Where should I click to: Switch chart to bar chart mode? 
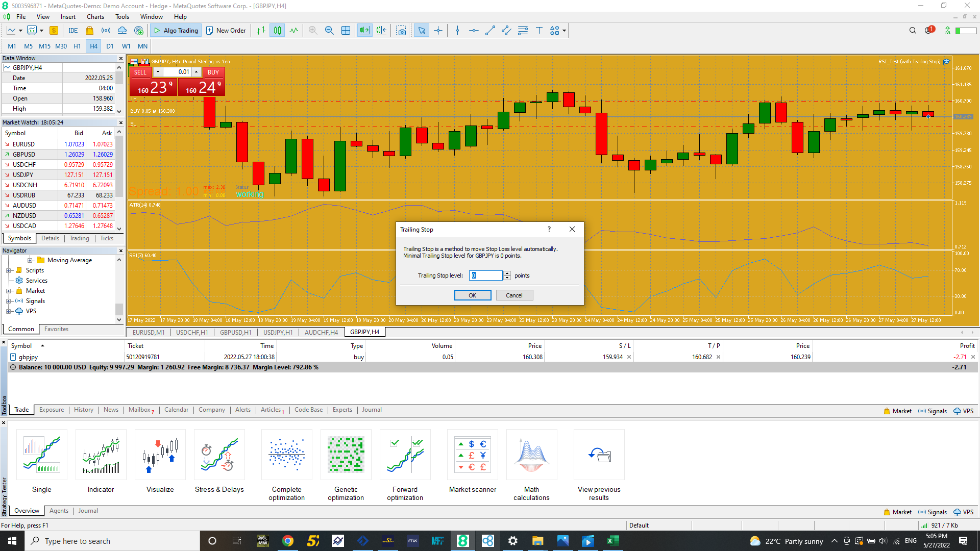[x=261, y=31]
